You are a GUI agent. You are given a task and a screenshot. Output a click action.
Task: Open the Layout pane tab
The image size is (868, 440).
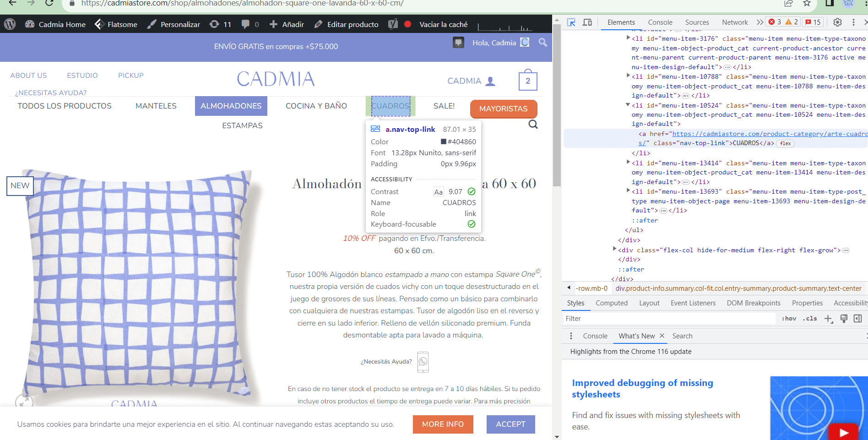tap(649, 303)
